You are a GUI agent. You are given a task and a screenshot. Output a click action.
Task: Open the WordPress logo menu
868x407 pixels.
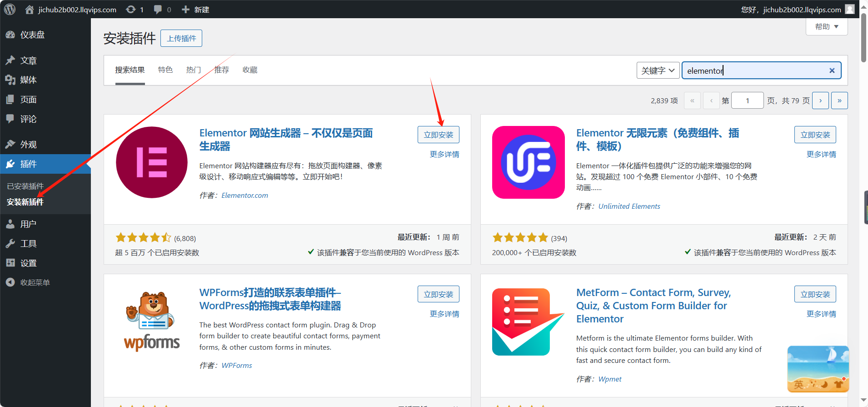10,9
